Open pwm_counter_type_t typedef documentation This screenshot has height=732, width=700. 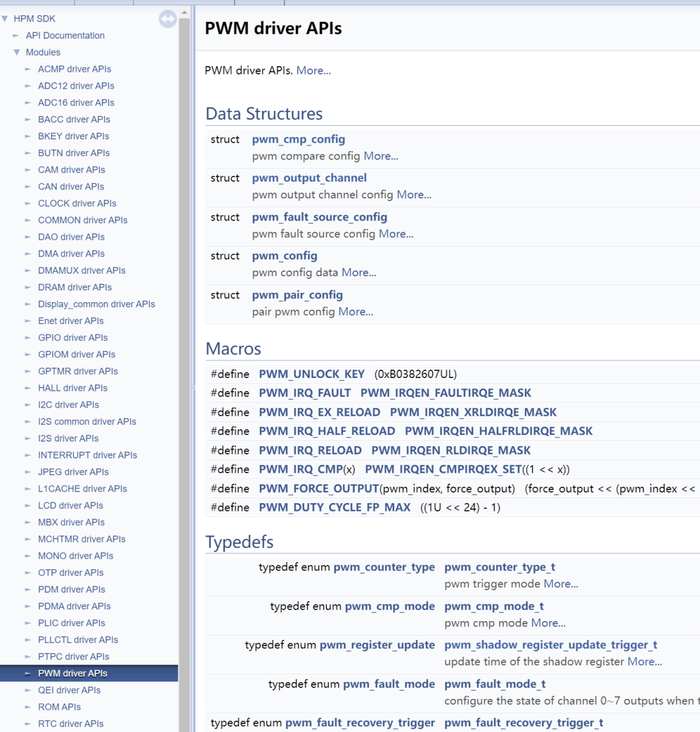[500, 567]
